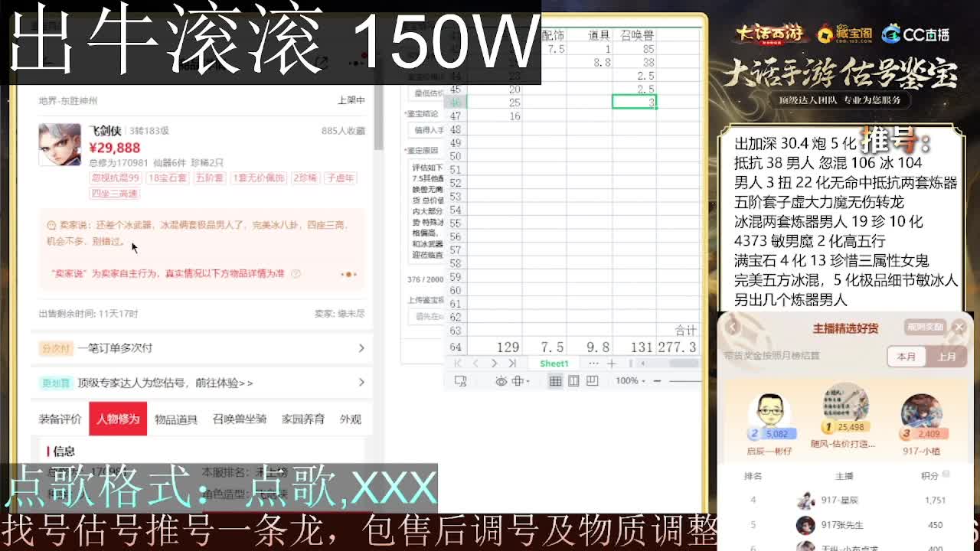Click zoom out minus button
Screen dimensions: 980x551
(658, 381)
